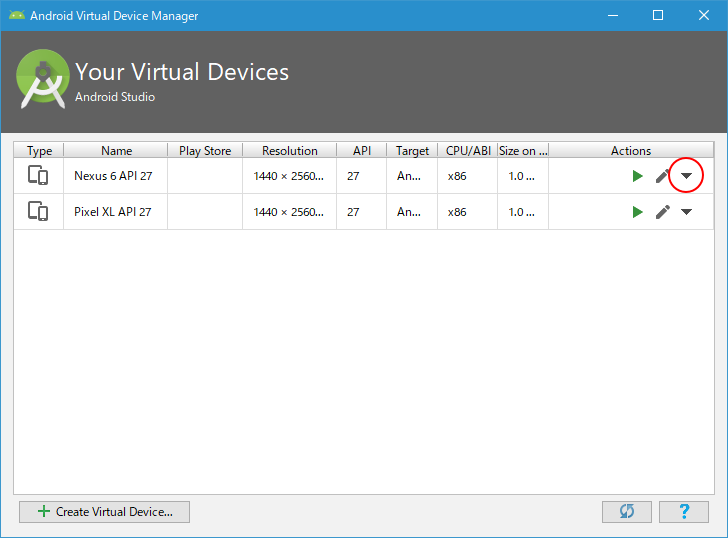Sort by Resolution column header
This screenshot has width=728, height=538.
point(290,150)
